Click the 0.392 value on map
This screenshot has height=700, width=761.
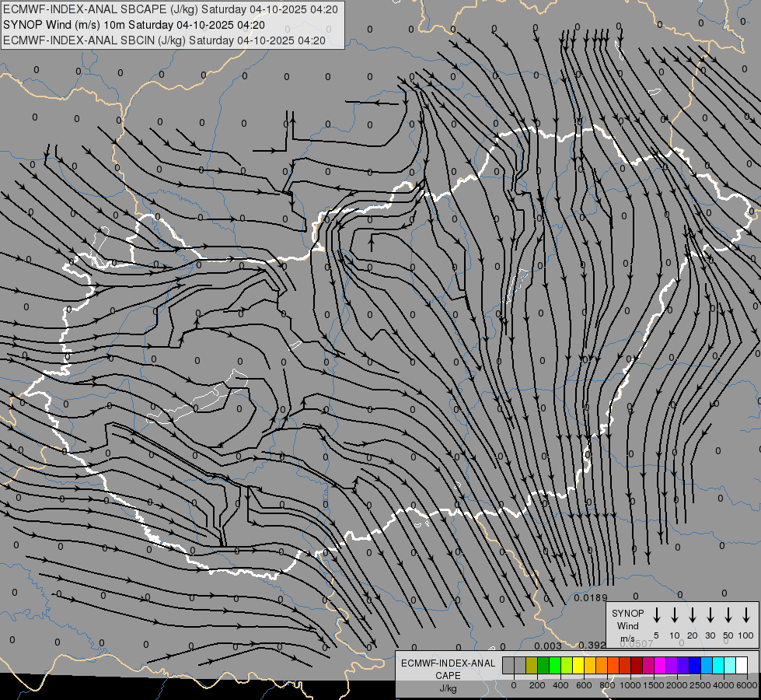[592, 645]
